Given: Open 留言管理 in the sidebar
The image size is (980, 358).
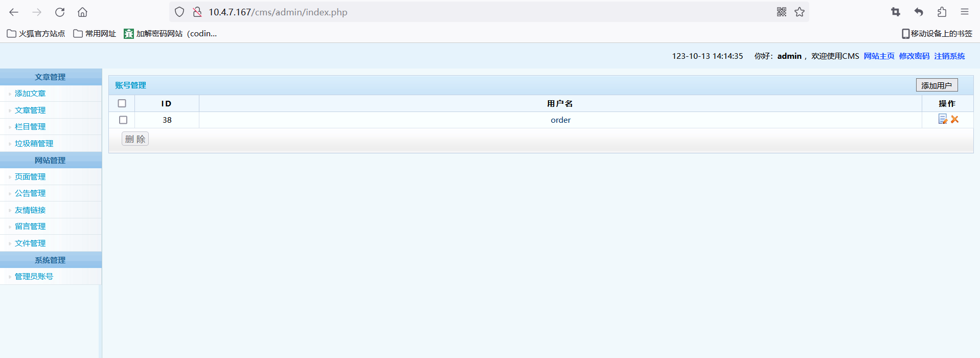Looking at the screenshot, I should point(30,227).
